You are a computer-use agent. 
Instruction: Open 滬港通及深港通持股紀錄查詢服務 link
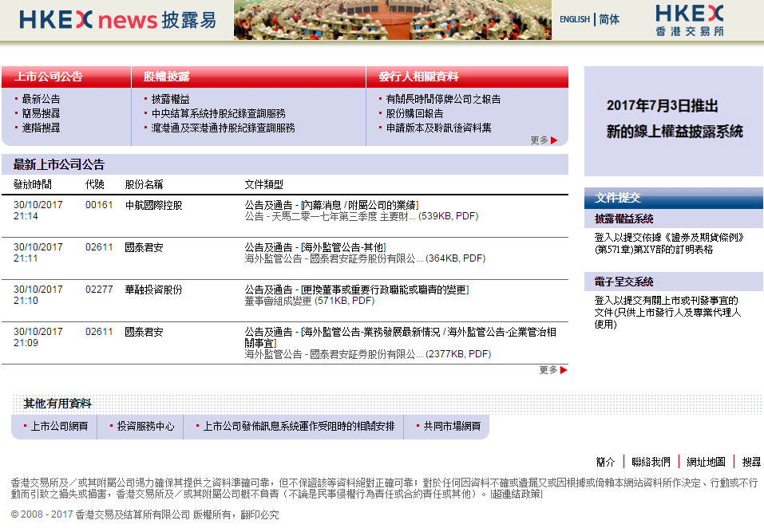point(224,128)
